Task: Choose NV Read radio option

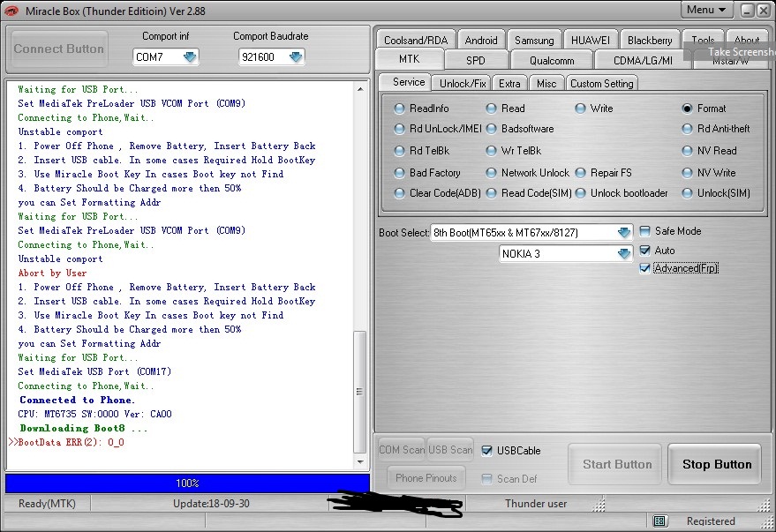Action: [x=687, y=151]
